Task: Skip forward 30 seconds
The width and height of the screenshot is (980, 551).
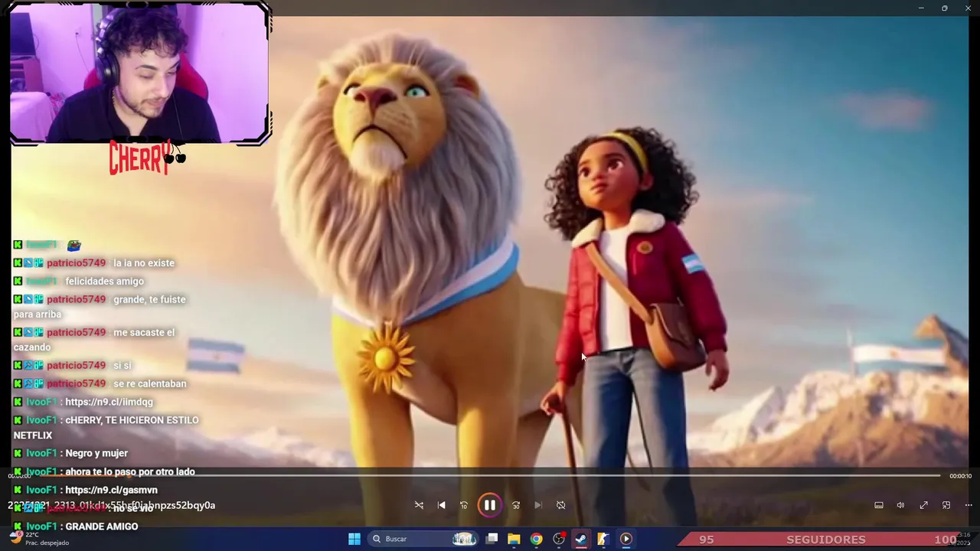Action: point(516,505)
